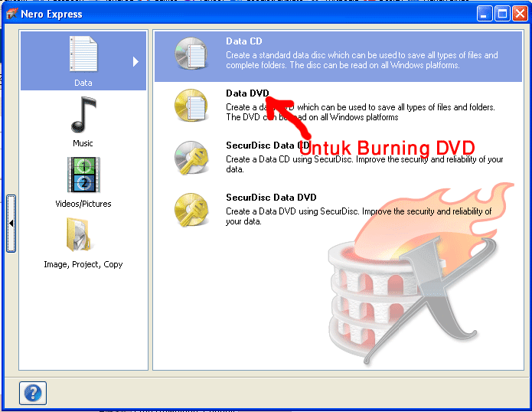Maximize the Nero Express window
The image size is (532, 412).
click(502, 14)
